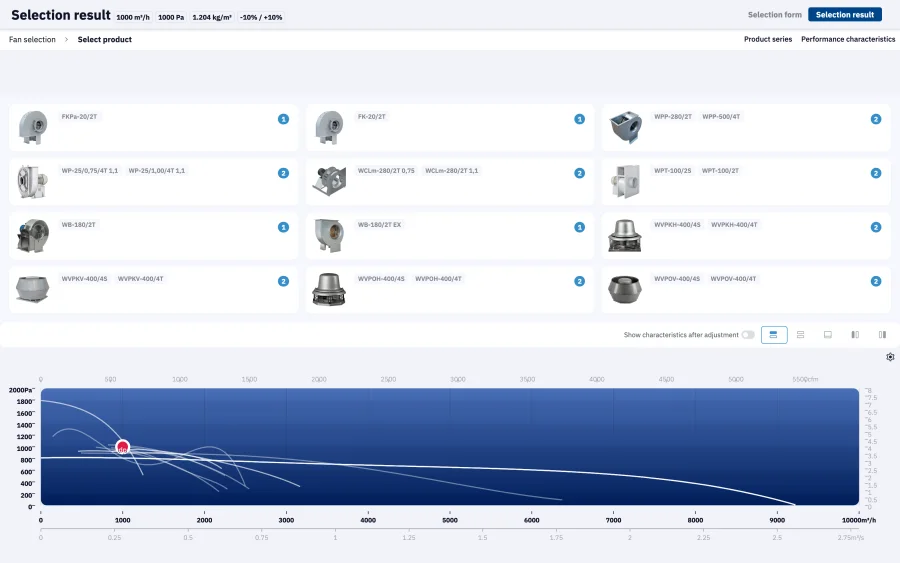Jump to Performance characteristics section

(848, 40)
